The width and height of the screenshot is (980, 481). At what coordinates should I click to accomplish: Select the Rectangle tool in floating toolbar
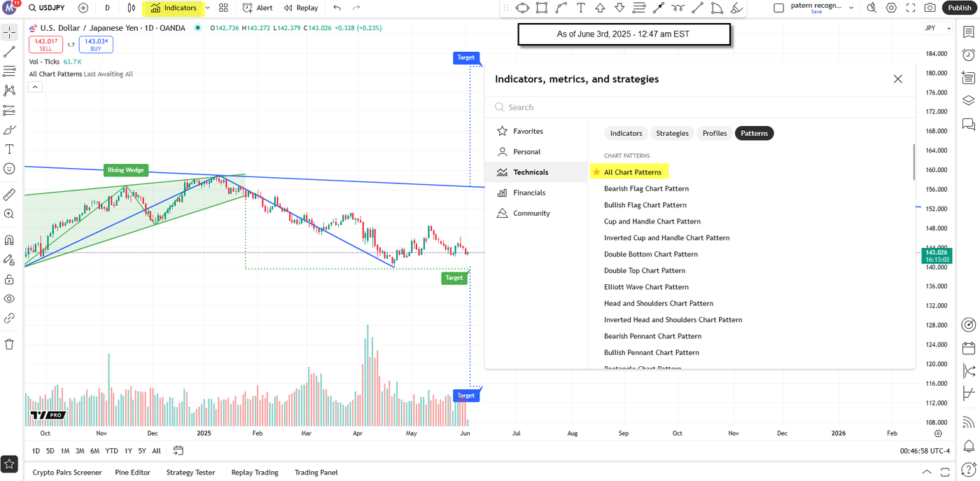point(540,8)
